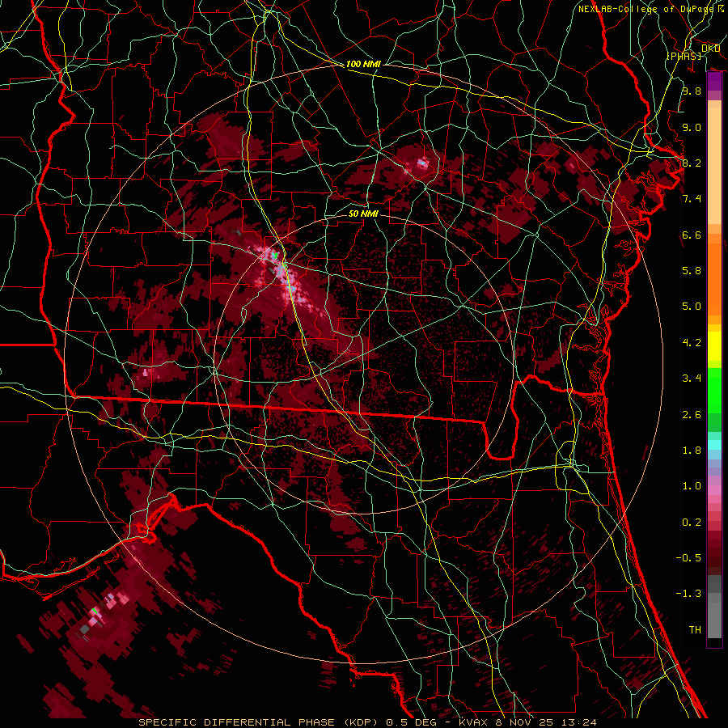Click the -0.5 value on the scale

688,558
